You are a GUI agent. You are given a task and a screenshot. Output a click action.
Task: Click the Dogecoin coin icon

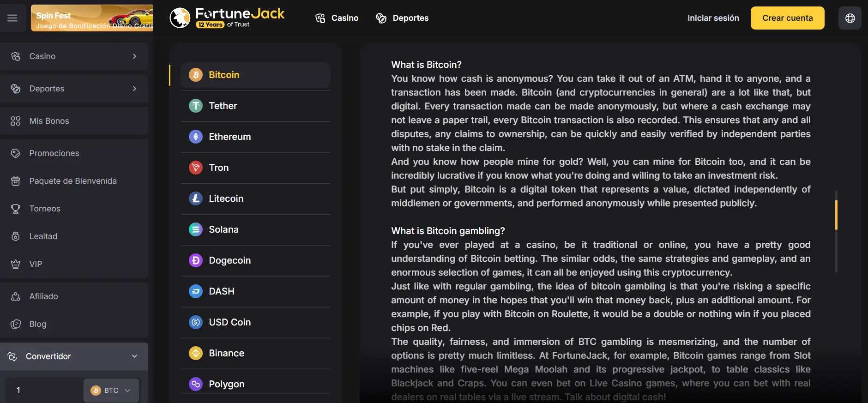pos(196,260)
